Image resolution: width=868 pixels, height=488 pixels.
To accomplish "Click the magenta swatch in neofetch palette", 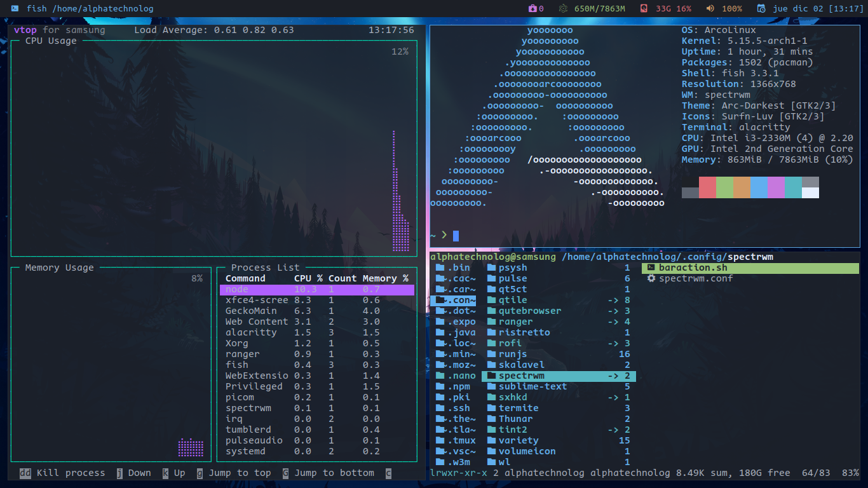I will 776,187.
